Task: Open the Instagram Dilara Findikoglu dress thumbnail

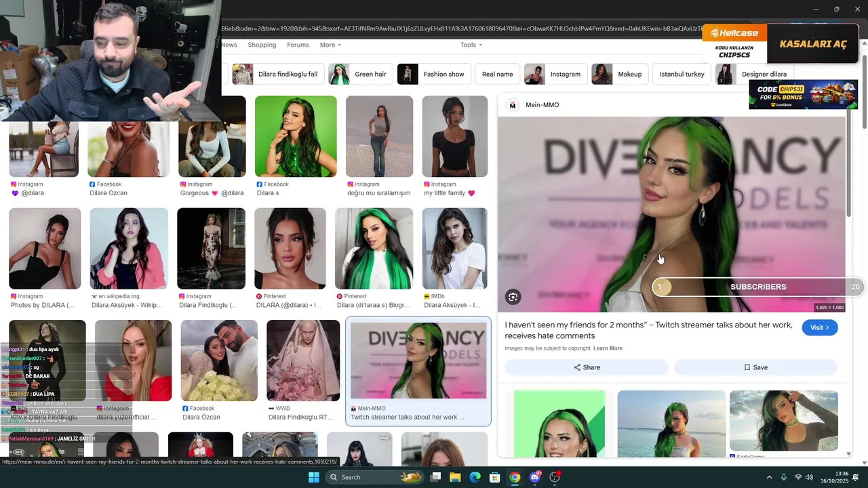Action: click(211, 248)
